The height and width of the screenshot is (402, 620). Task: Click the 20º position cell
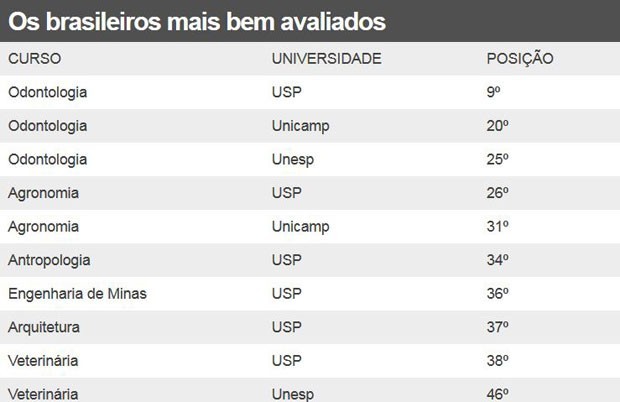coord(498,126)
